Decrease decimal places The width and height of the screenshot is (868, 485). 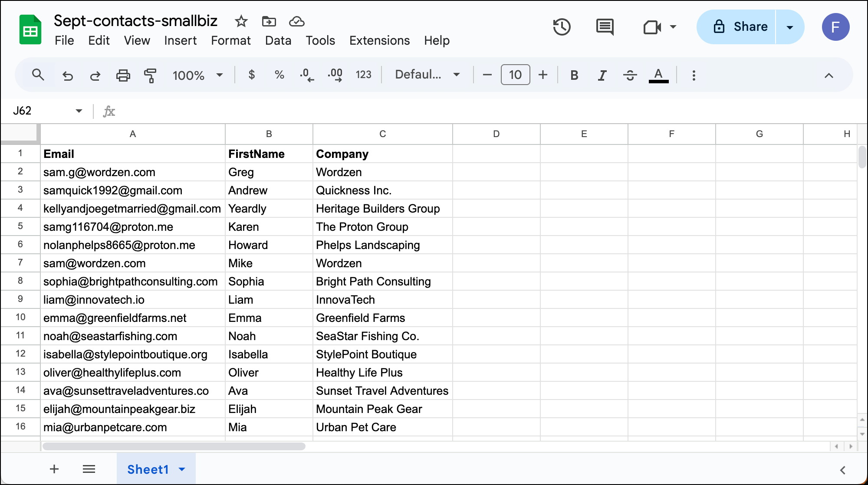[x=307, y=75]
